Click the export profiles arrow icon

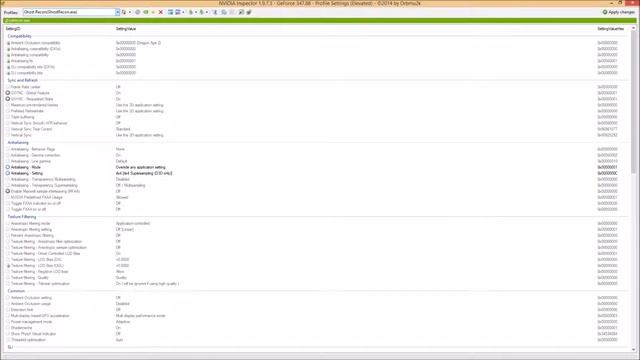click(x=191, y=12)
